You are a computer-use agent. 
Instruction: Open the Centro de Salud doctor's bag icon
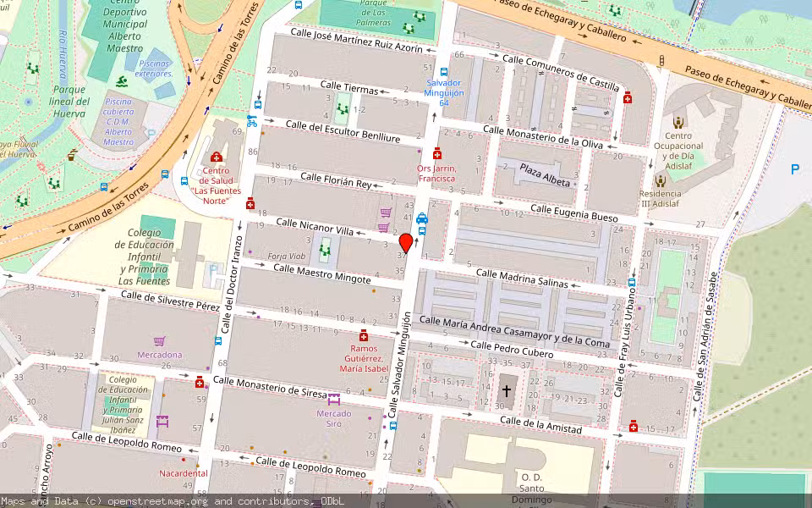(x=217, y=157)
